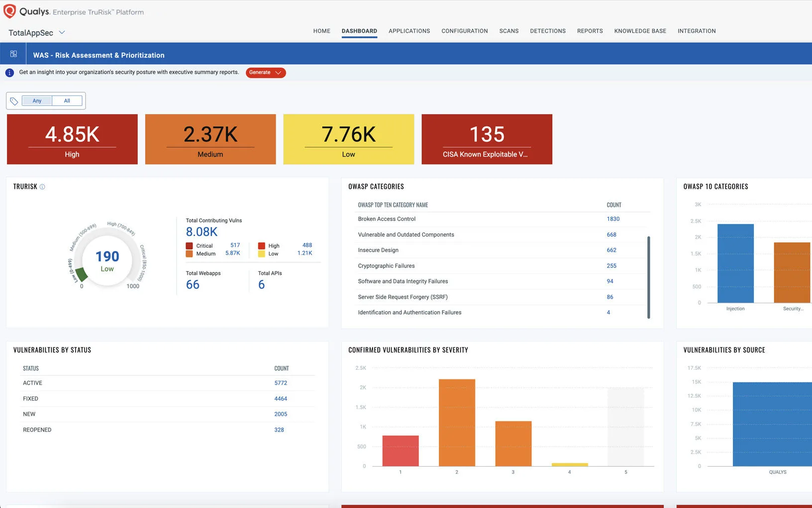Click the blue info icon beside the summary banner
Image resolution: width=812 pixels, height=508 pixels.
[x=9, y=73]
